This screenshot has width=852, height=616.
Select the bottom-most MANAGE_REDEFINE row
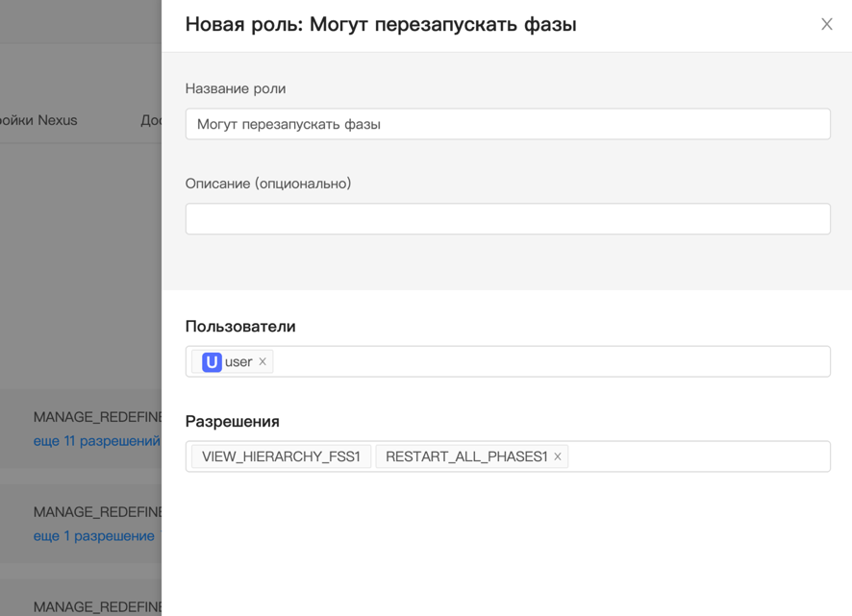[x=96, y=606]
